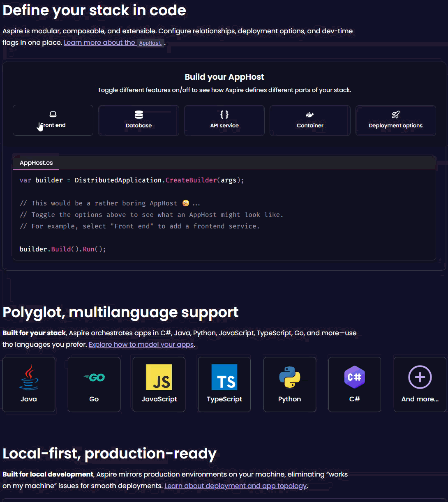This screenshot has width=448, height=502.
Task: Enable the Database feature toggle
Action: pos(139,120)
